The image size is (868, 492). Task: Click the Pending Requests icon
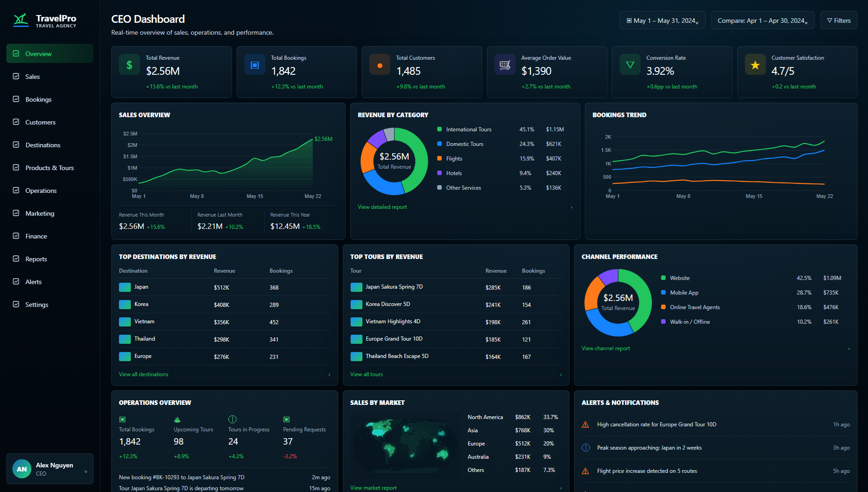click(286, 419)
